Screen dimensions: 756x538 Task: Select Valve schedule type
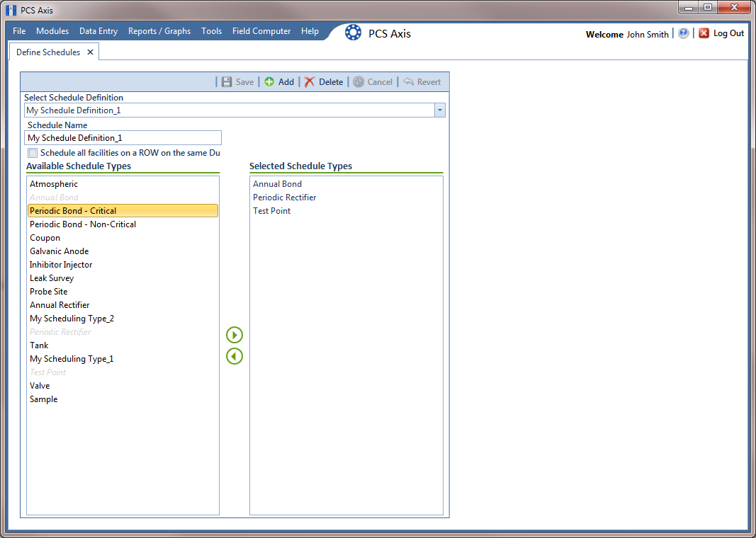(x=123, y=386)
